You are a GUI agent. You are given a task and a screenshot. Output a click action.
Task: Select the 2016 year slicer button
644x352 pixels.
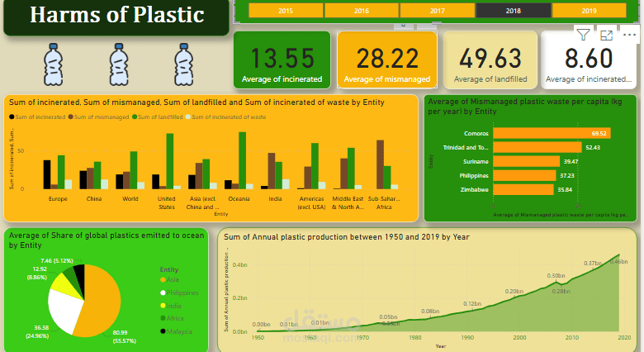(362, 11)
